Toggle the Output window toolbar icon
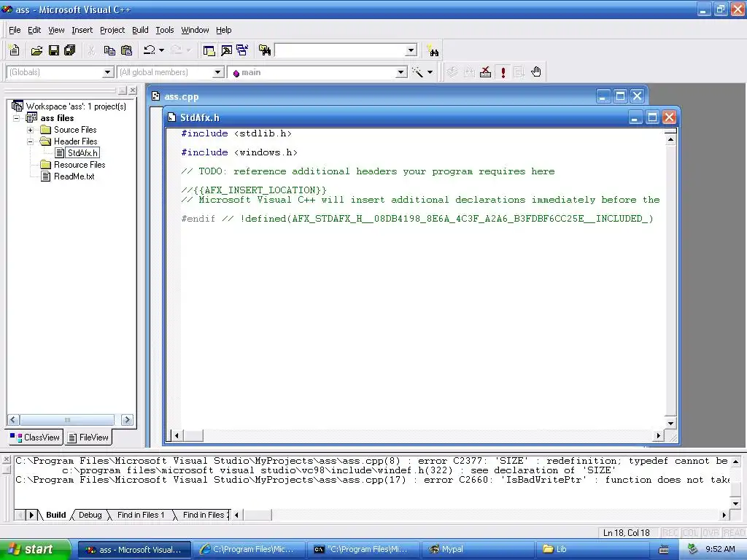 pos(226,50)
